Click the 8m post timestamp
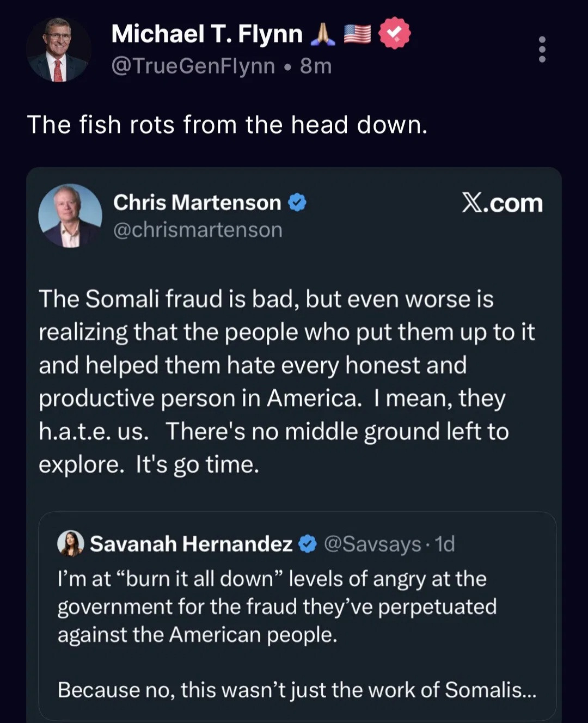 pyautogui.click(x=316, y=66)
